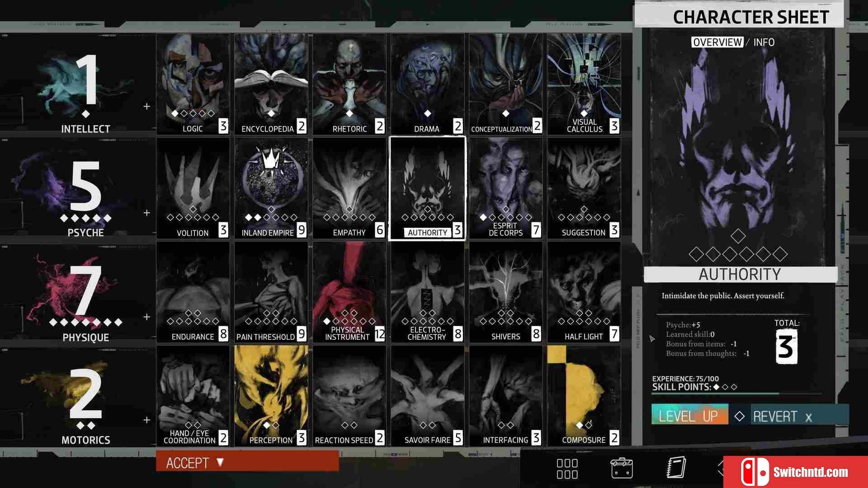The image size is (868, 488).
Task: Open the Accept dropdown arrow
Action: 220,462
